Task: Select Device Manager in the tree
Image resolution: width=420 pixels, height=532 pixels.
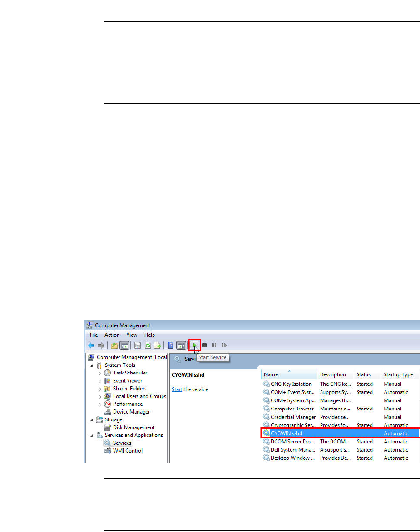Action: pyautogui.click(x=131, y=412)
